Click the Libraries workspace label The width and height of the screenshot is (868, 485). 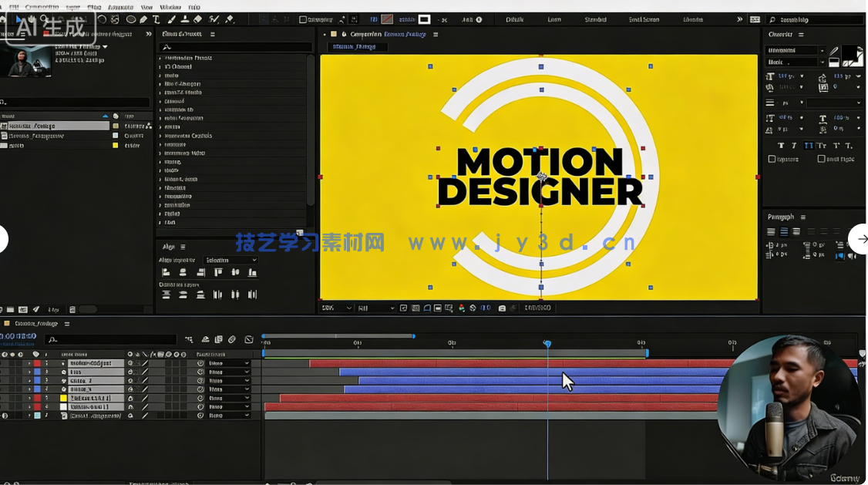pos(692,19)
